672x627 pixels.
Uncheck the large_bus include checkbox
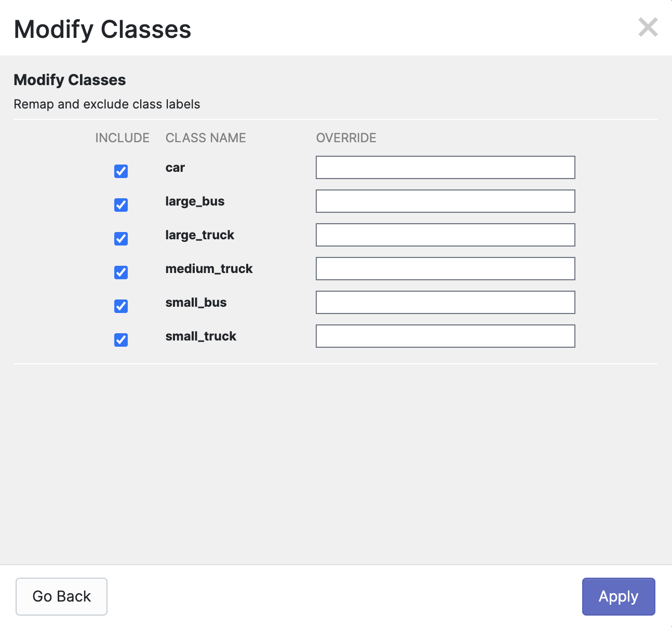click(121, 205)
